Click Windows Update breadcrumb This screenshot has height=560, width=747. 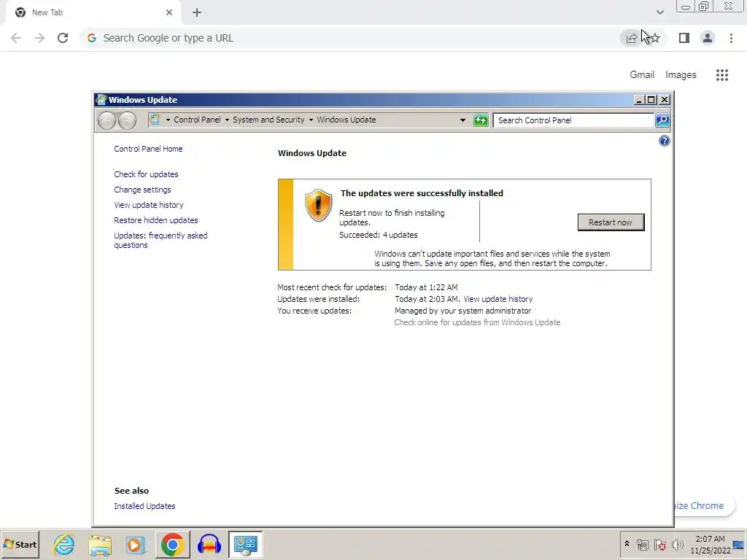coord(347,120)
